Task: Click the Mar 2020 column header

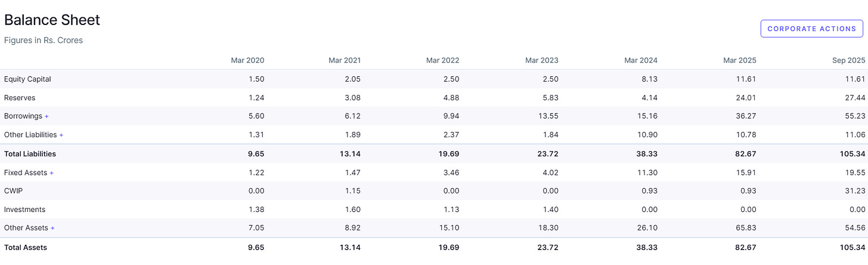Action: (247, 60)
